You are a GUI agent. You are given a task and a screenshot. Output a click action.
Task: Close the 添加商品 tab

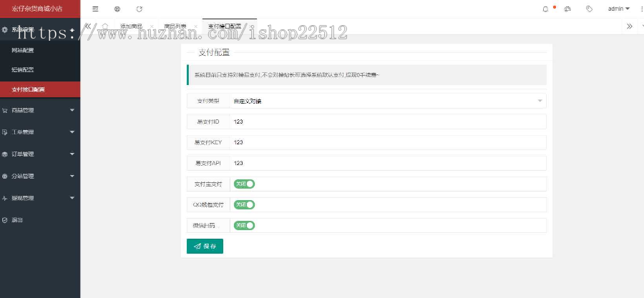pyautogui.click(x=152, y=26)
